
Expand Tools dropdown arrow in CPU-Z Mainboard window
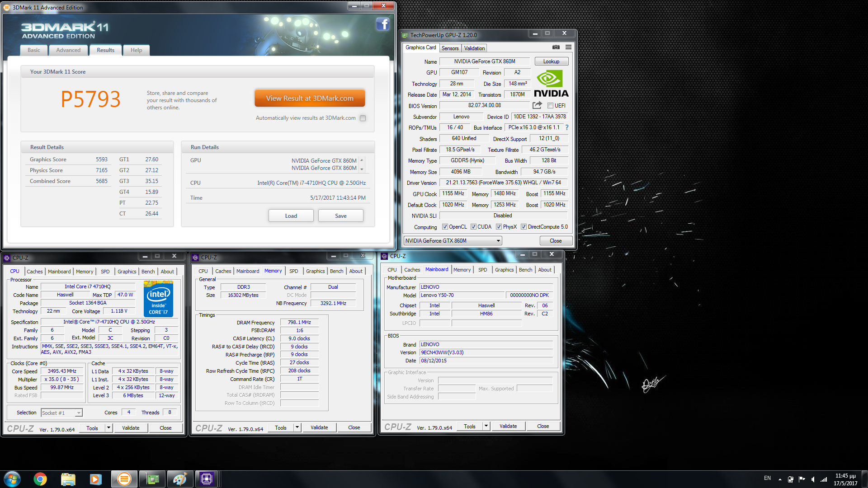486,426
